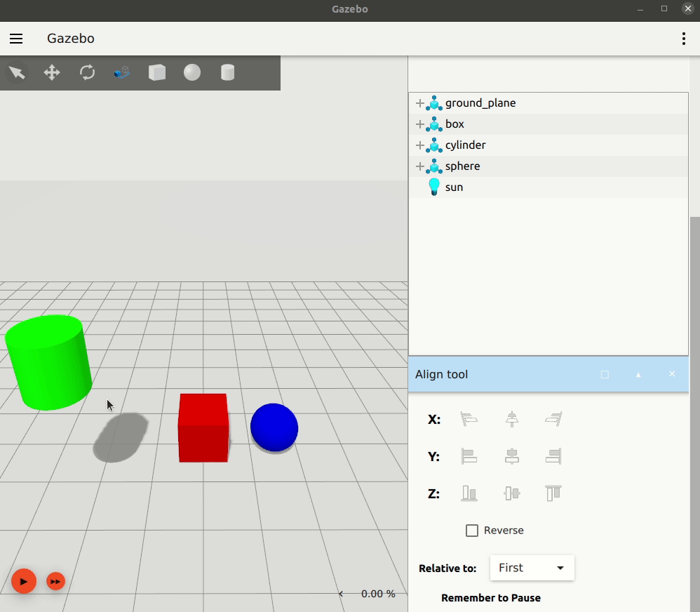Expand the cylinder entity
This screenshot has height=612, width=700.
419,145
